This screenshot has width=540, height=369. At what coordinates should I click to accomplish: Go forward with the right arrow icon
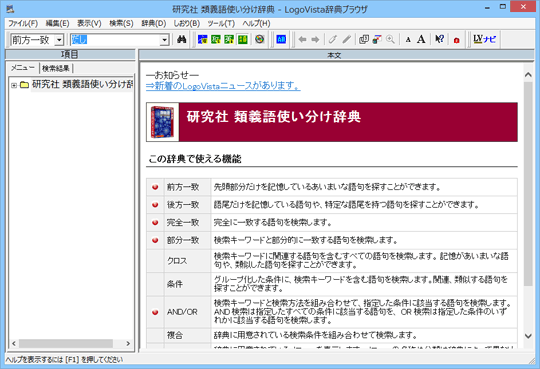click(x=315, y=40)
